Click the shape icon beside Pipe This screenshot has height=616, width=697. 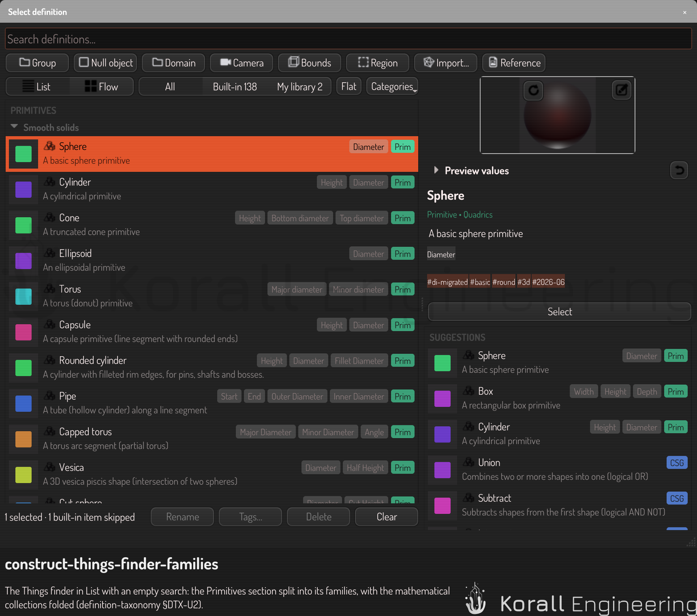click(50, 396)
